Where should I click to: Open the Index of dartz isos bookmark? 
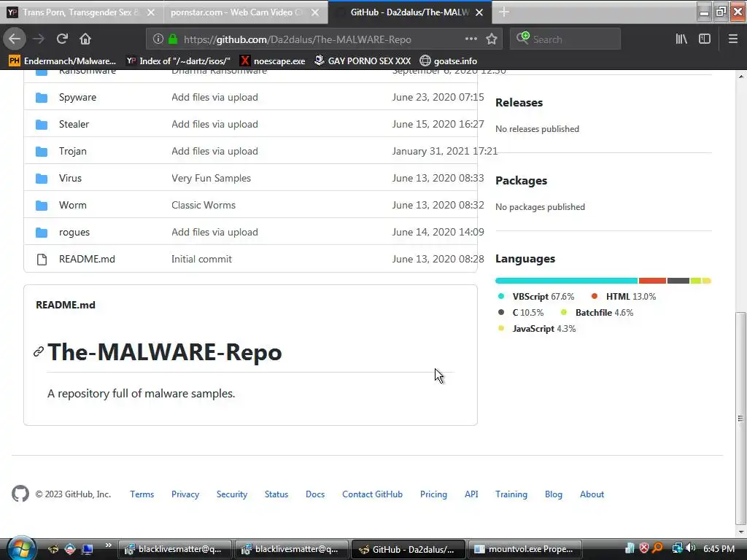[x=178, y=61]
